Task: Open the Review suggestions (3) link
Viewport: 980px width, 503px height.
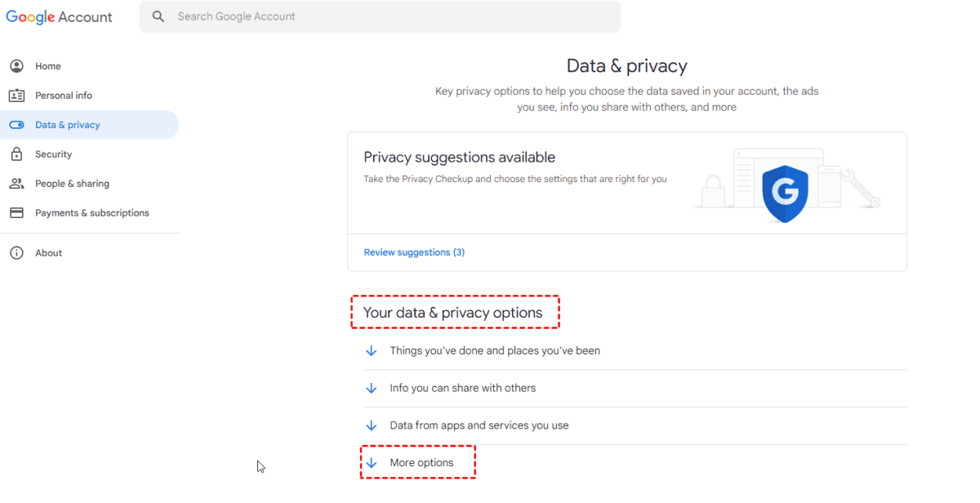Action: 414,252
